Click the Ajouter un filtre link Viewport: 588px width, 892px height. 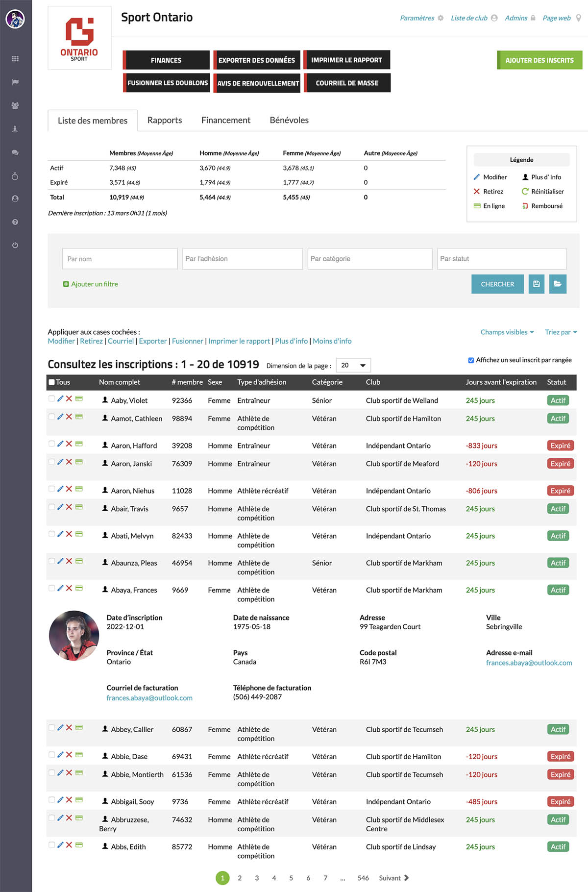pos(94,284)
